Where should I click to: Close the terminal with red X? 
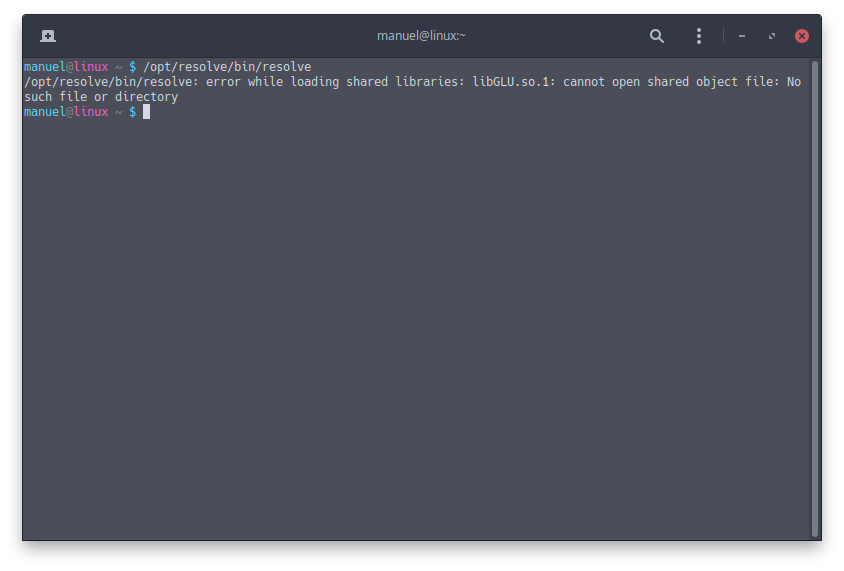pos(801,36)
